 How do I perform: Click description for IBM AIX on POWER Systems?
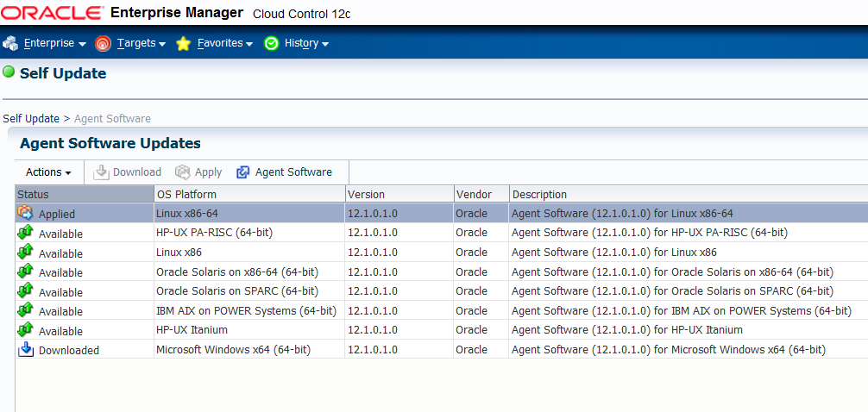click(681, 311)
